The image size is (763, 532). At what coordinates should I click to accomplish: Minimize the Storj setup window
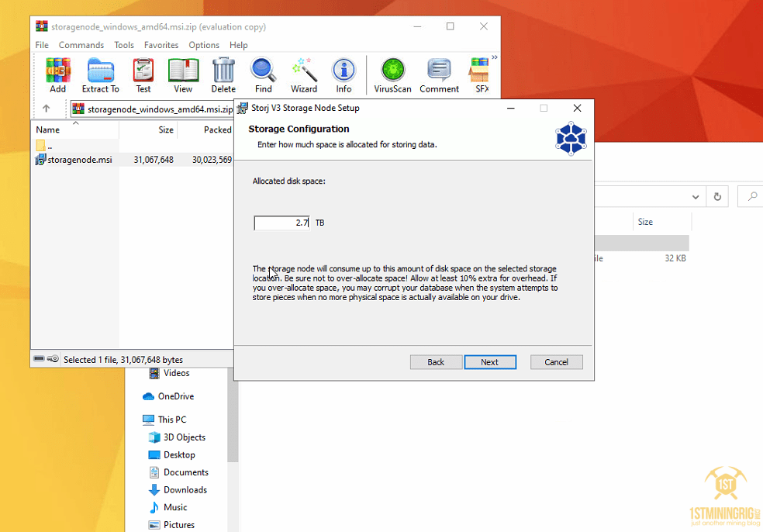click(511, 108)
